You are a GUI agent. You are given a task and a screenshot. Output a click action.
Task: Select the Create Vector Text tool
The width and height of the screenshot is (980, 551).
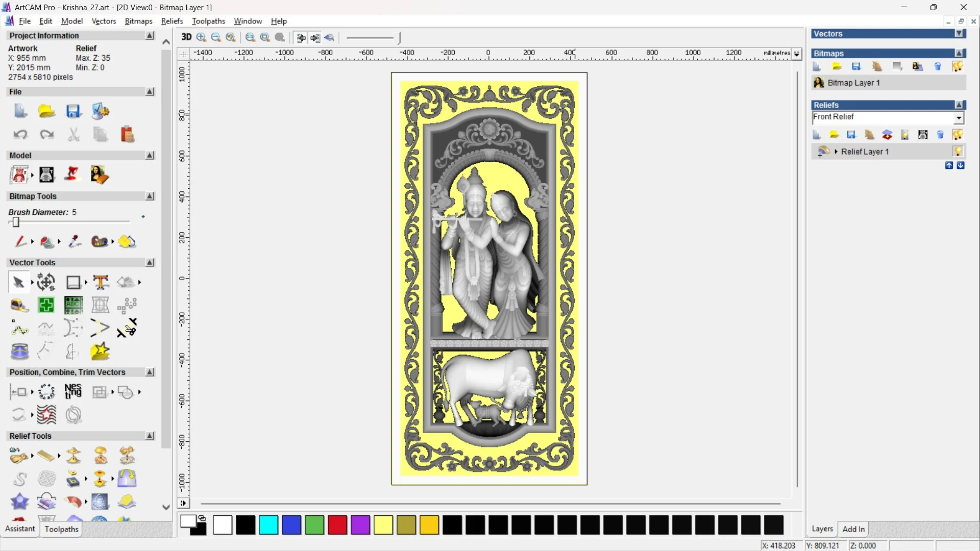point(101,282)
